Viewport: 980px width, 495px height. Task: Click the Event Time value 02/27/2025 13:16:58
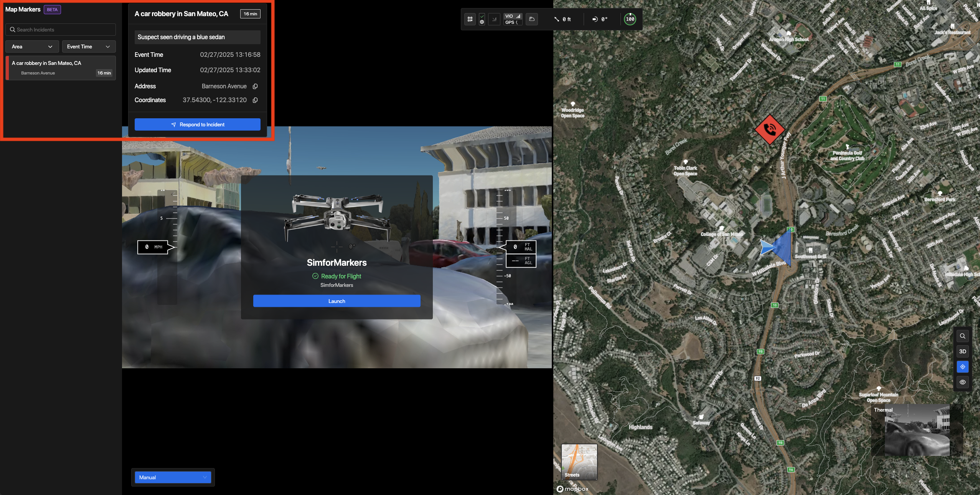coord(230,55)
